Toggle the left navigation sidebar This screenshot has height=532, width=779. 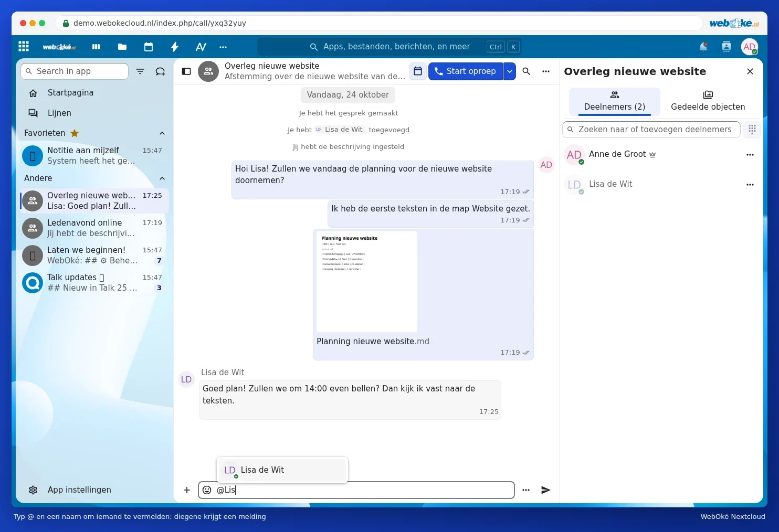tap(186, 71)
